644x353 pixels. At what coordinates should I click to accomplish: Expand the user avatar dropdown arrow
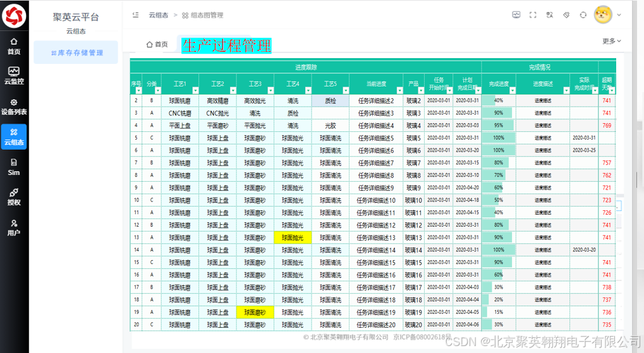click(x=619, y=15)
